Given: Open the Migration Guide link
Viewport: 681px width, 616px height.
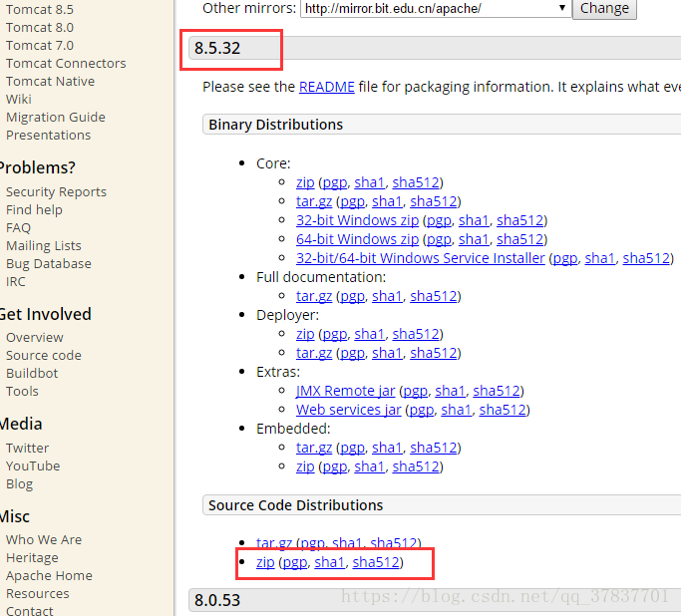Looking at the screenshot, I should click(x=56, y=118).
